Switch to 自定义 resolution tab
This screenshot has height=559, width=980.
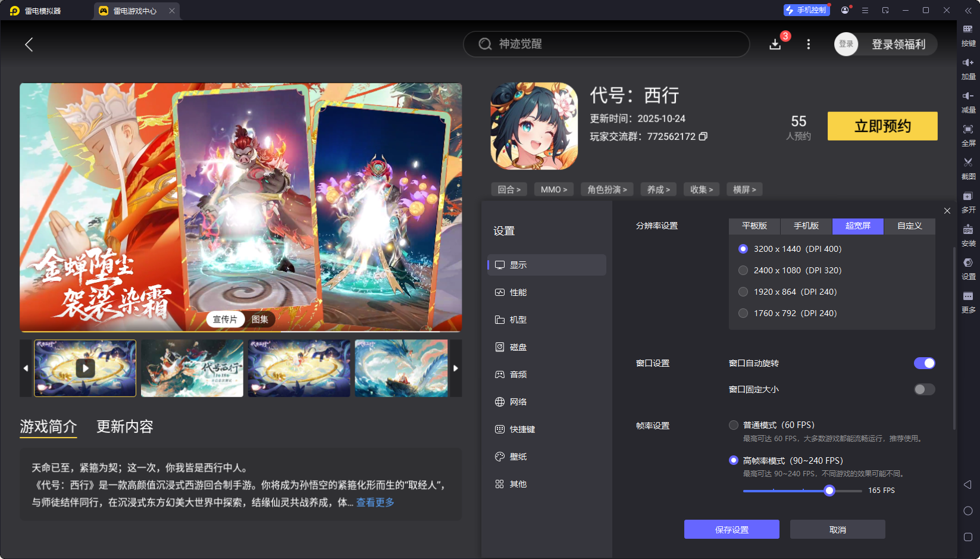click(x=910, y=226)
